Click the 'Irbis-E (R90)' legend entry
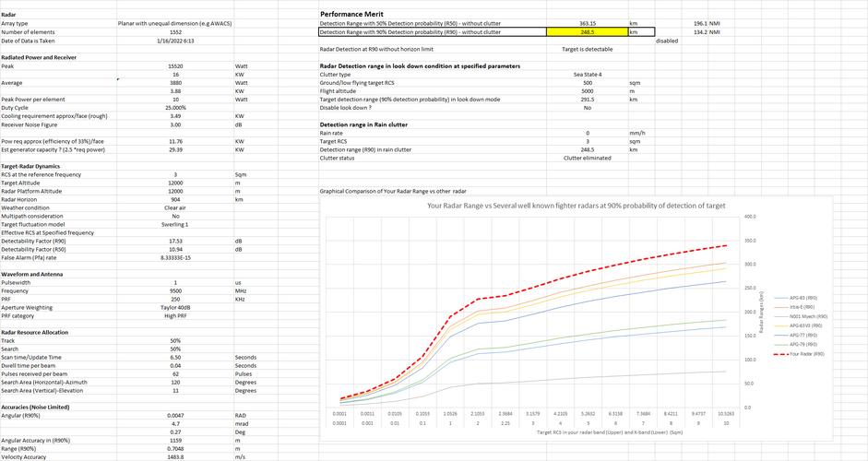Screen dimensions: 868x461 795,307
